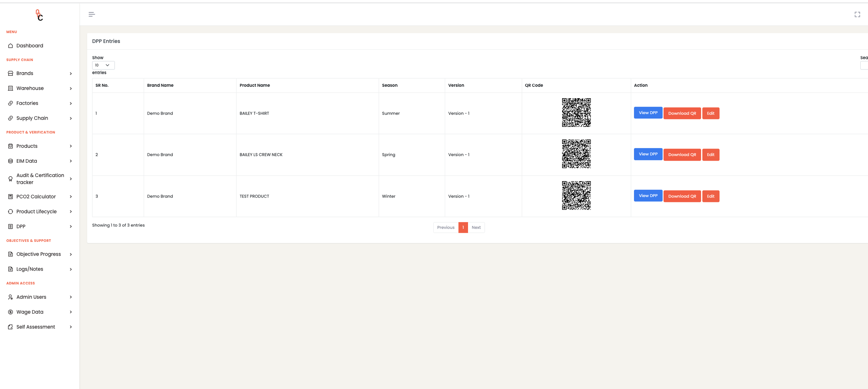
Task: Click the QR code of BAILEY T-SHIRT
Action: pos(576,112)
